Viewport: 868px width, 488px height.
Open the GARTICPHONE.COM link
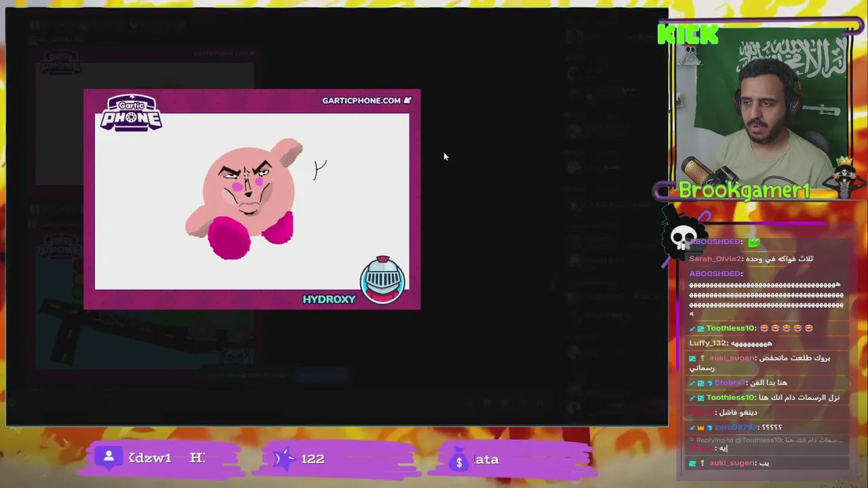(x=361, y=100)
